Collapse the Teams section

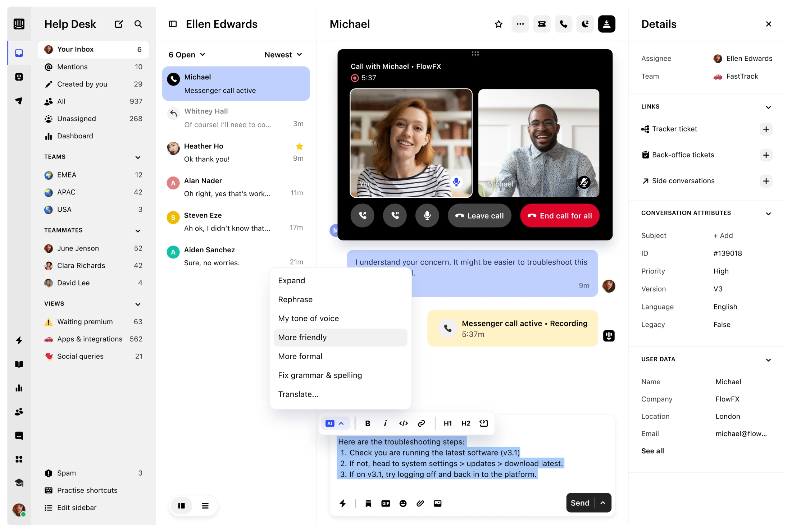pos(138,157)
